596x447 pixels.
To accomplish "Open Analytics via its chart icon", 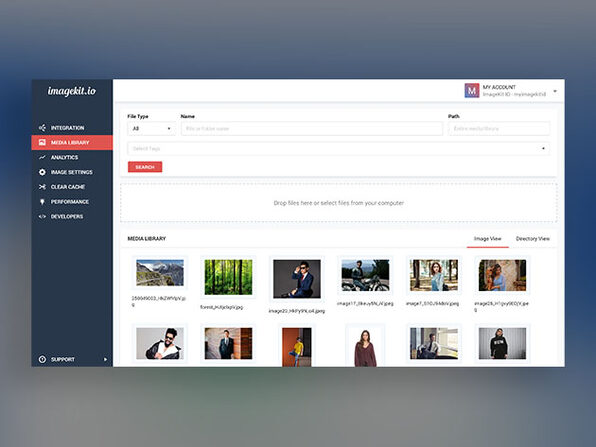I will 42,157.
